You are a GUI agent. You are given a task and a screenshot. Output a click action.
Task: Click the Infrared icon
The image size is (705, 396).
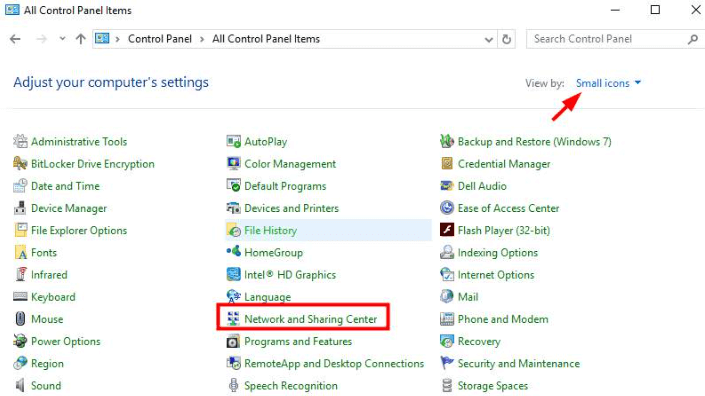(20, 275)
